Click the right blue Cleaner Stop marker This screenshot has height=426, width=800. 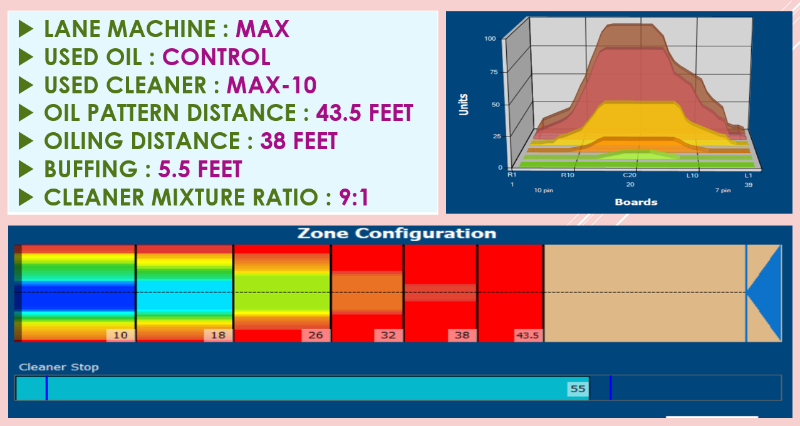[610, 387]
